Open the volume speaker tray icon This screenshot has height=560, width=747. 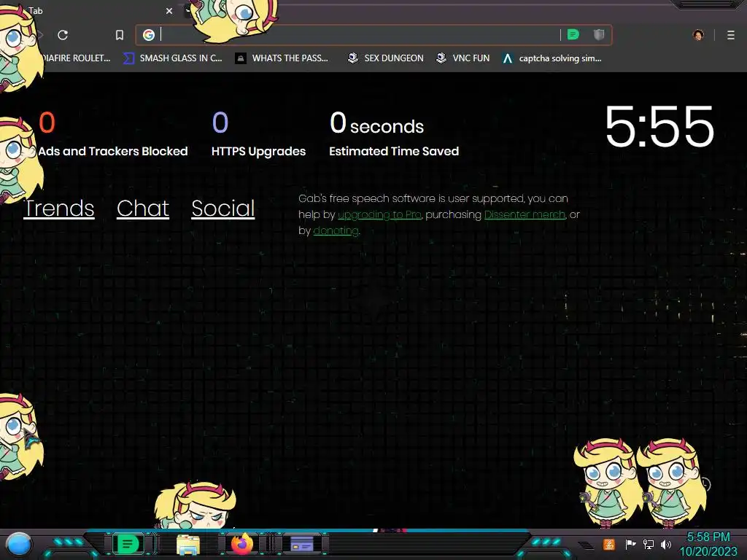pyautogui.click(x=666, y=544)
